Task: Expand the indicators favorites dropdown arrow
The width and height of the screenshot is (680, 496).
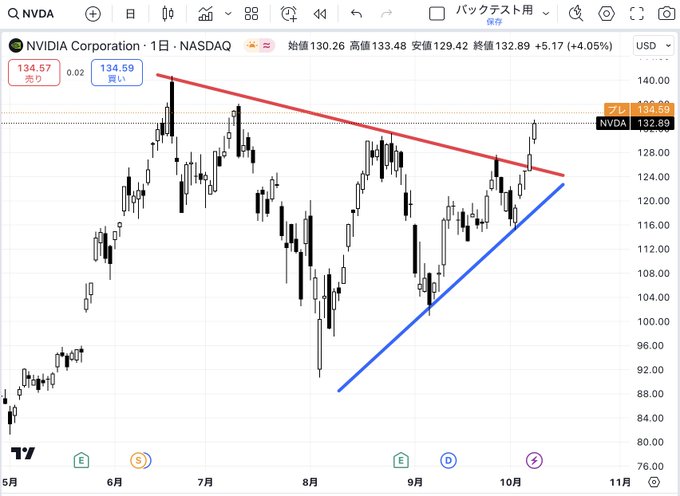Action: point(228,14)
